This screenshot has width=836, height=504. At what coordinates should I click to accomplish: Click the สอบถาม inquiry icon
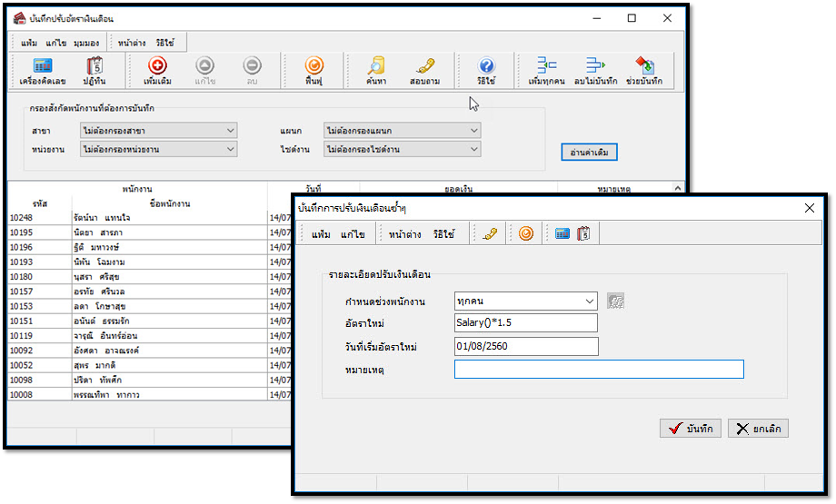[x=424, y=71]
